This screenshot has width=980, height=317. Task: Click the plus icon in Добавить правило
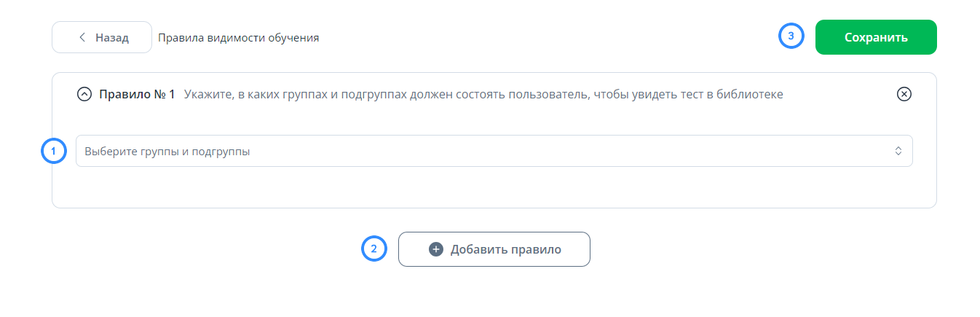436,249
